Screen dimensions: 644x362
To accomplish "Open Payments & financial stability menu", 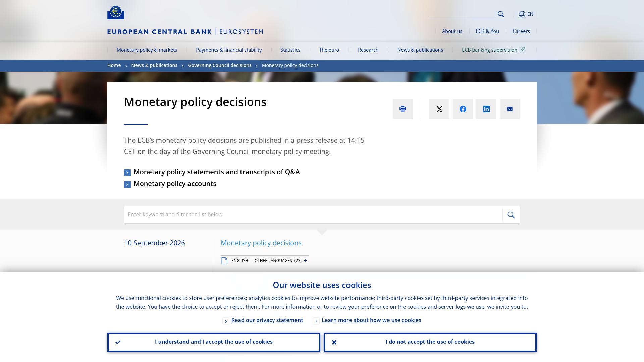I will click(229, 50).
